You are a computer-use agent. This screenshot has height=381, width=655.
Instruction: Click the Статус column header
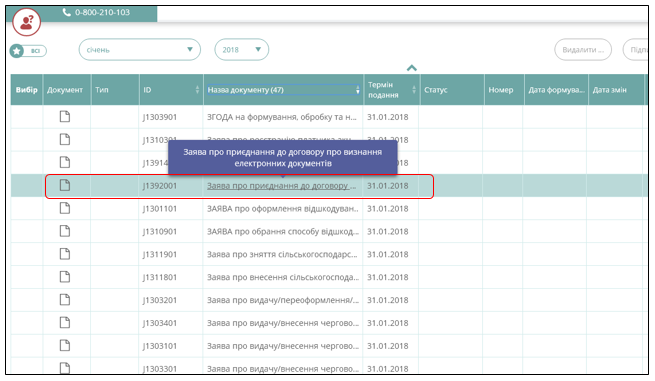click(452, 90)
